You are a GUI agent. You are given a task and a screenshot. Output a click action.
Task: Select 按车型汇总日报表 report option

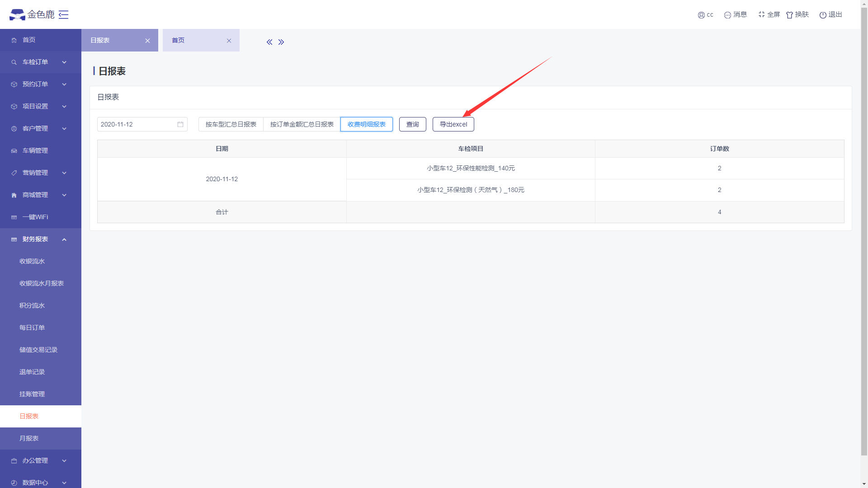[x=231, y=124]
